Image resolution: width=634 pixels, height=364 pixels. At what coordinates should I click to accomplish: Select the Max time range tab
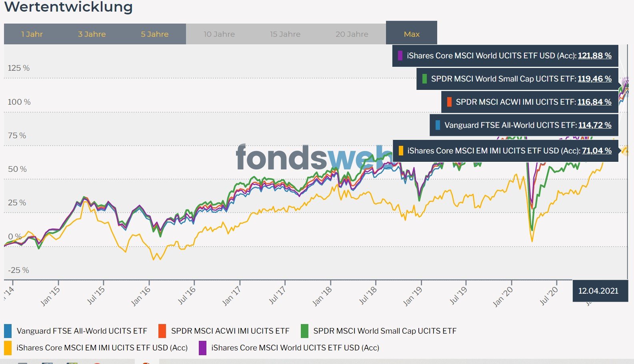tap(412, 33)
